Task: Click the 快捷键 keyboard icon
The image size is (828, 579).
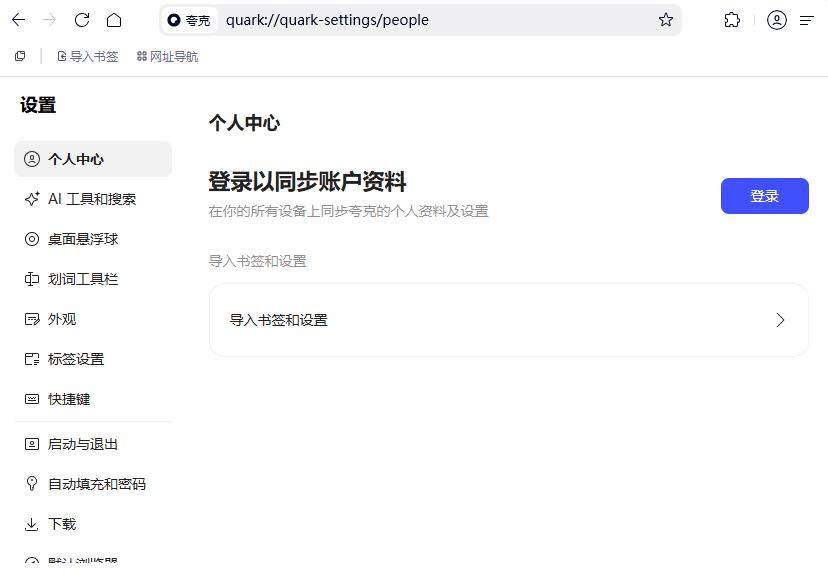Action: (32, 399)
